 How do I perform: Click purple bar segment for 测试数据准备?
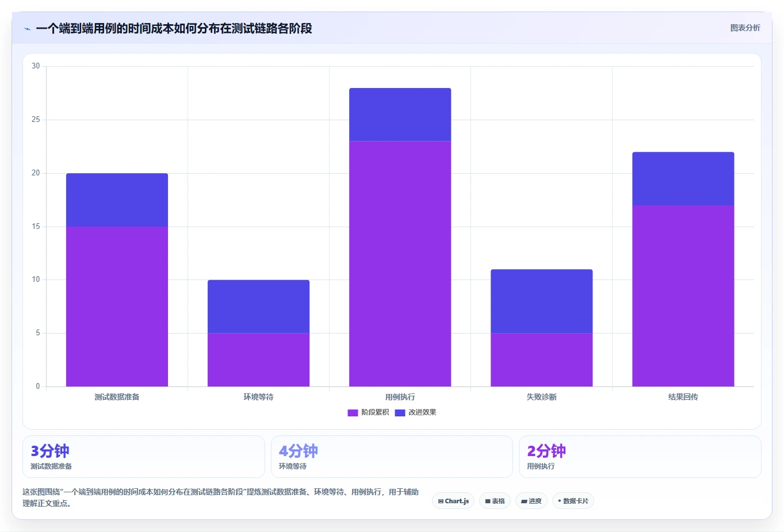click(117, 307)
